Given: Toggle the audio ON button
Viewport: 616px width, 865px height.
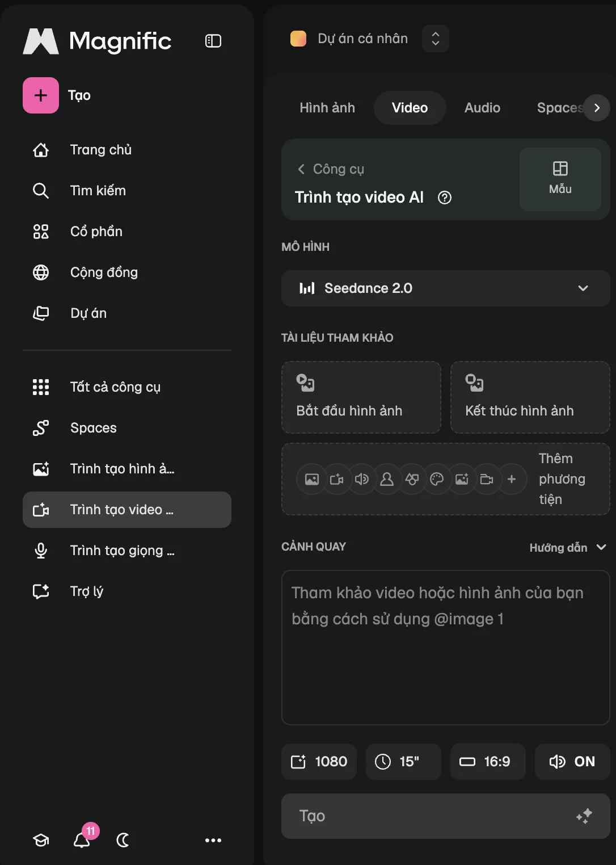Looking at the screenshot, I should click(x=572, y=762).
